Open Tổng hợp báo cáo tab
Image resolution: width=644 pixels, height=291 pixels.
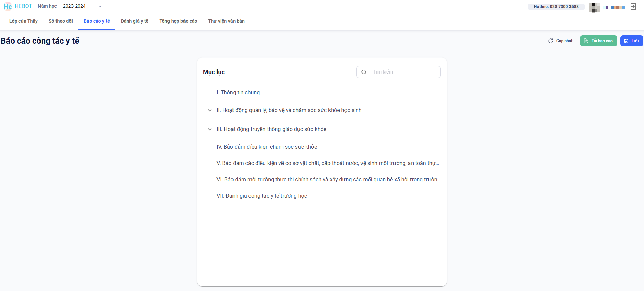tap(178, 21)
